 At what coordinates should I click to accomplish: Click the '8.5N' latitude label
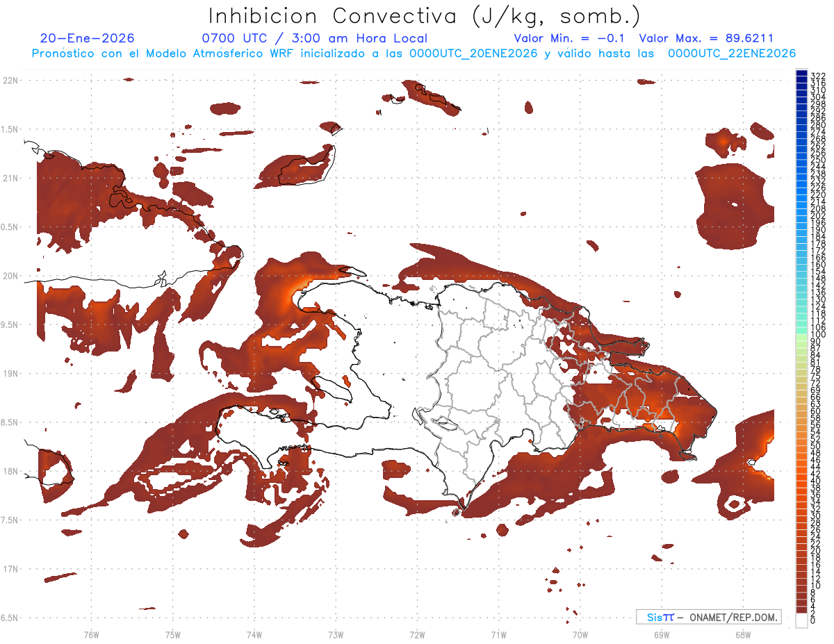pyautogui.click(x=10, y=422)
